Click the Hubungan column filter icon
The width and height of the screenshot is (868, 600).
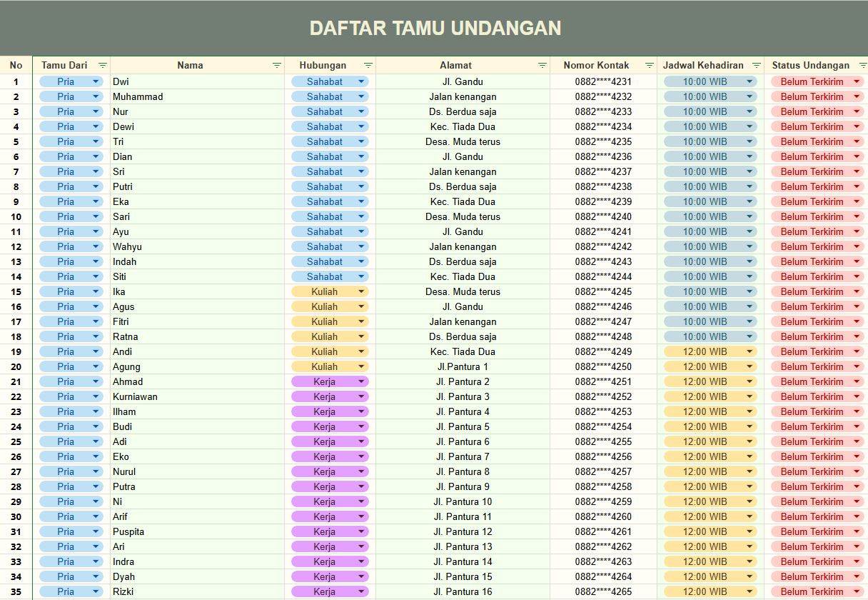(x=368, y=65)
